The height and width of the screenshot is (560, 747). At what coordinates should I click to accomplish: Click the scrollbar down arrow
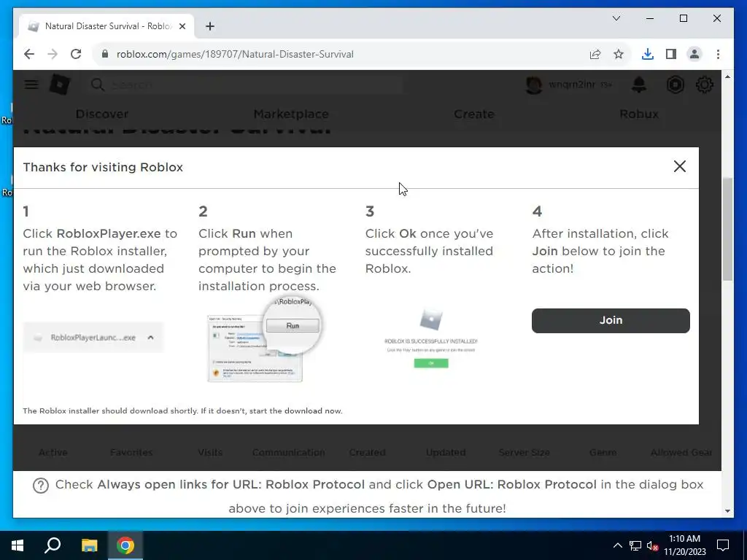pyautogui.click(x=727, y=511)
